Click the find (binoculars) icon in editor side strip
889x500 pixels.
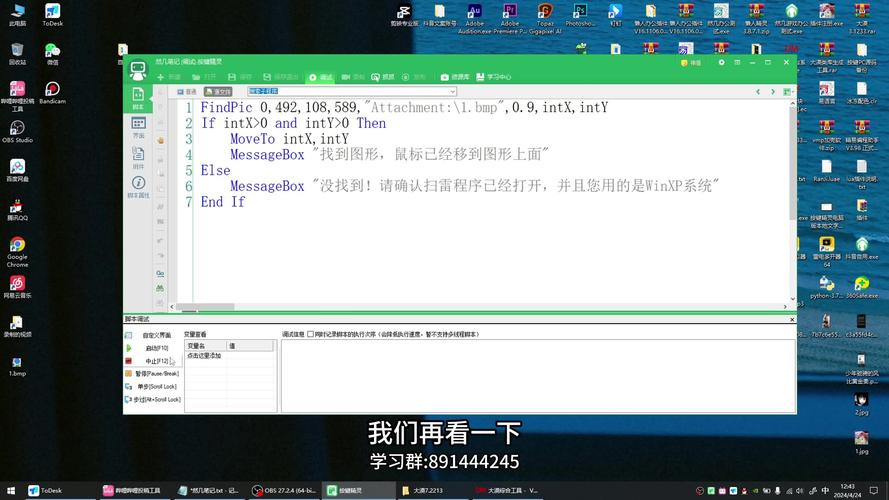(x=160, y=289)
